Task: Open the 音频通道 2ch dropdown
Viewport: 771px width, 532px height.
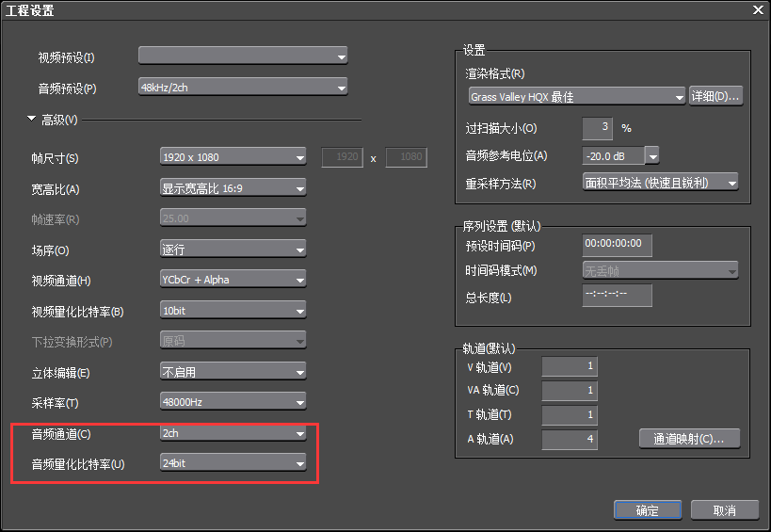Action: coord(233,433)
